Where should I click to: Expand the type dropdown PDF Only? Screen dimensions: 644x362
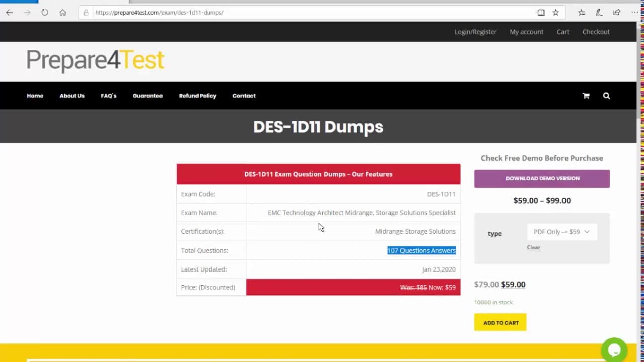point(562,232)
